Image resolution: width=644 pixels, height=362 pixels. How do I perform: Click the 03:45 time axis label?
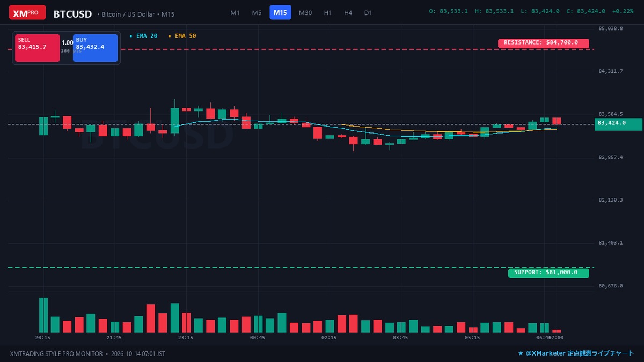tap(400, 338)
